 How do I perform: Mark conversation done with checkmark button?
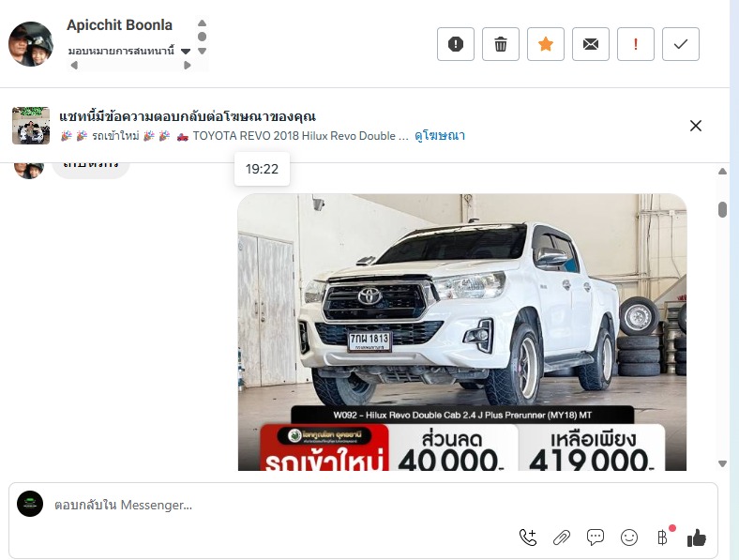pyautogui.click(x=681, y=44)
